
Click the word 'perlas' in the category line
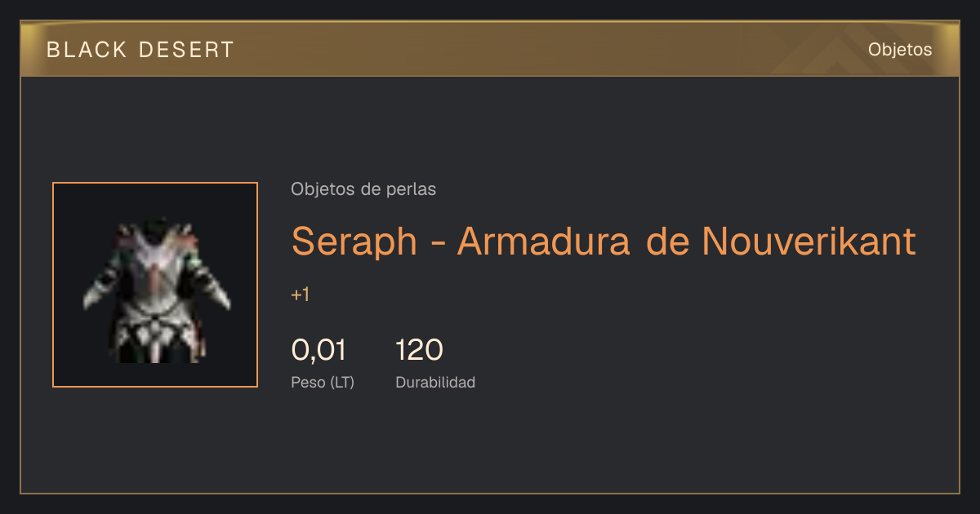414,190
